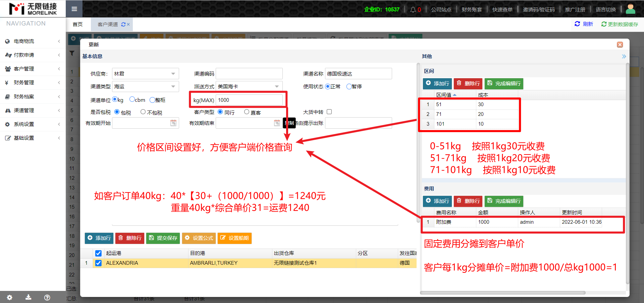Open the help question mark icon
The height and width of the screenshot is (303, 644).
coord(47,297)
